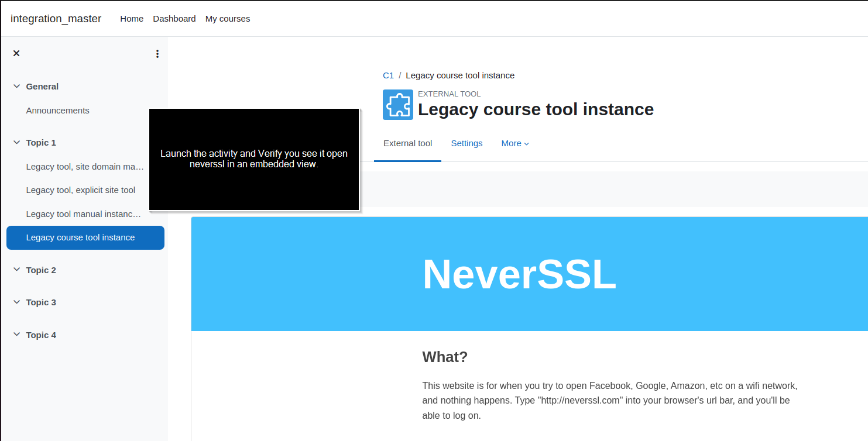
Task: Click the Topic 1 section title
Action: tap(41, 143)
